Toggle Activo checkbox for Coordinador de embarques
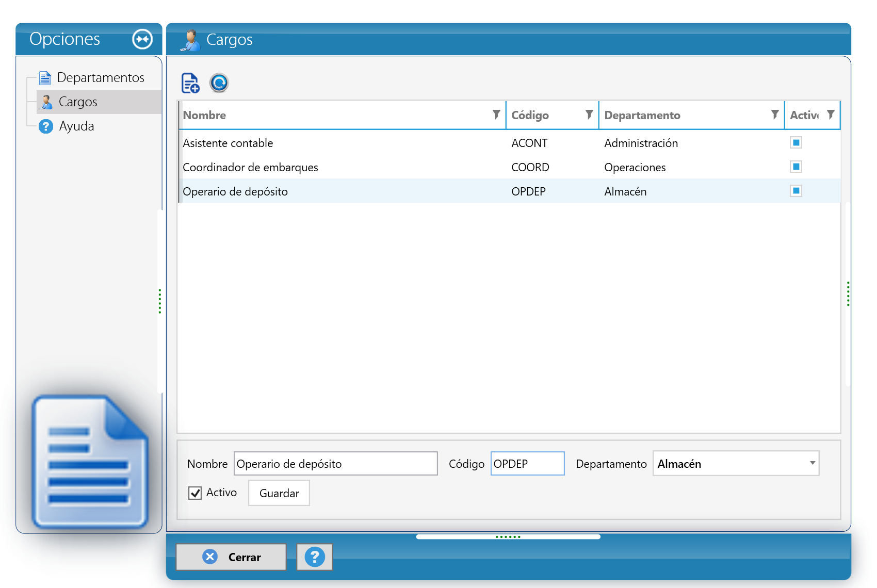The width and height of the screenshot is (877, 588). pyautogui.click(x=796, y=167)
